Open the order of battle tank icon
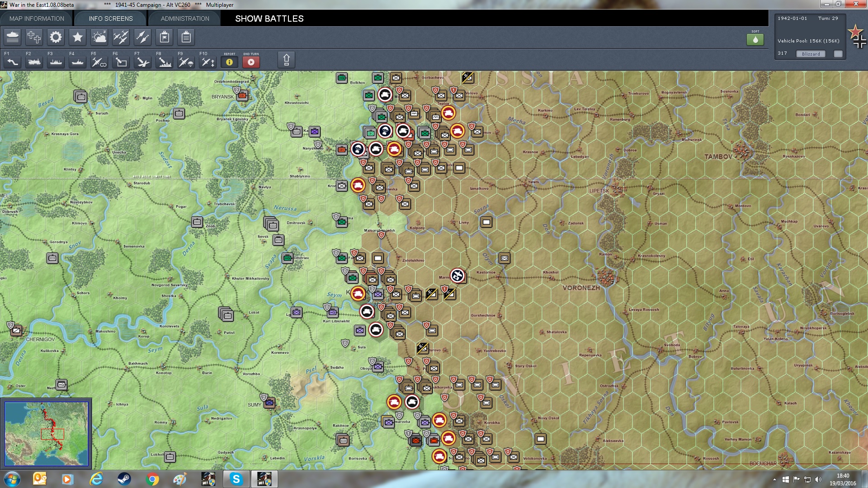 tap(13, 37)
